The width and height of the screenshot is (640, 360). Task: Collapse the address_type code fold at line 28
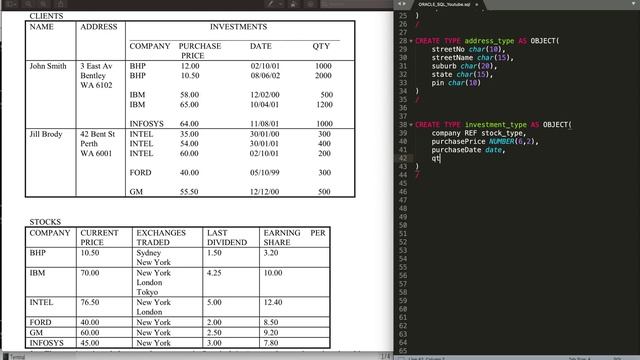click(411, 41)
